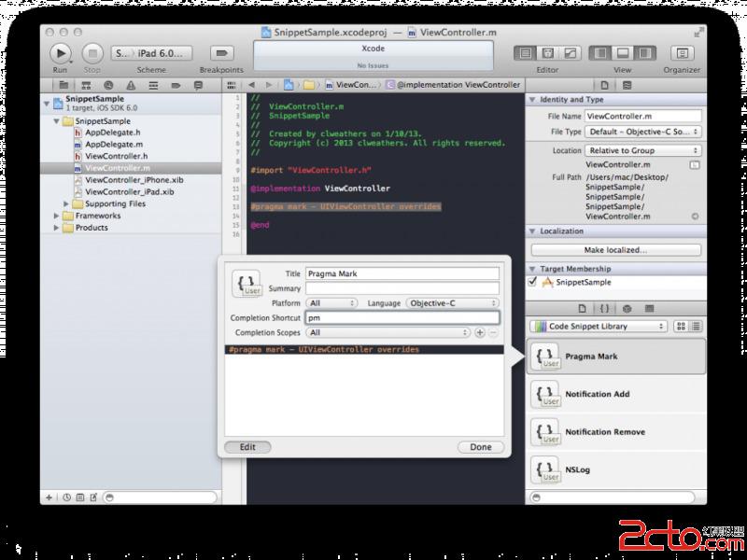
Task: Collapse the Identity and Type section
Action: coord(532,100)
